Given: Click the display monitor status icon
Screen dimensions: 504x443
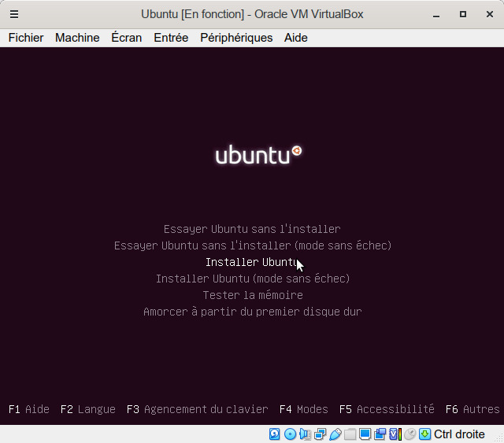Looking at the screenshot, I should (x=365, y=434).
